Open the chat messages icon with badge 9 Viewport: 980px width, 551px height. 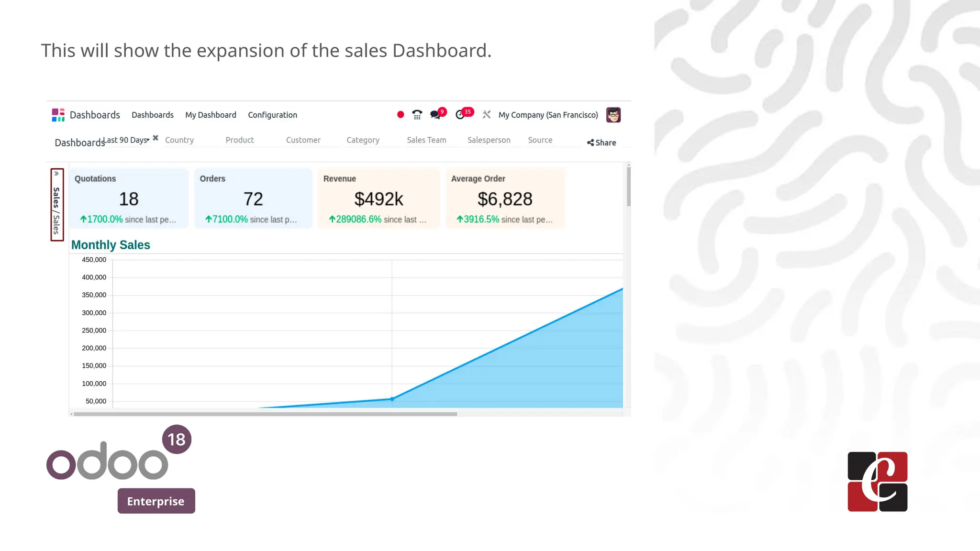pos(435,115)
